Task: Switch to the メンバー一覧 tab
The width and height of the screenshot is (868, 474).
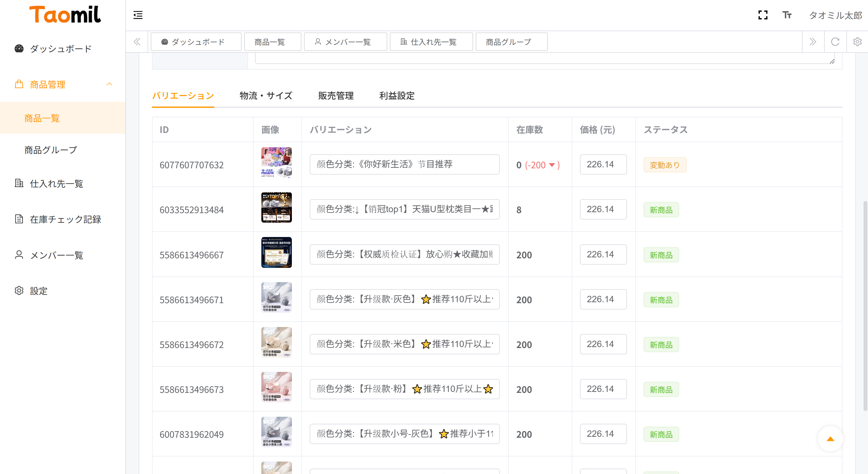Action: pos(345,42)
